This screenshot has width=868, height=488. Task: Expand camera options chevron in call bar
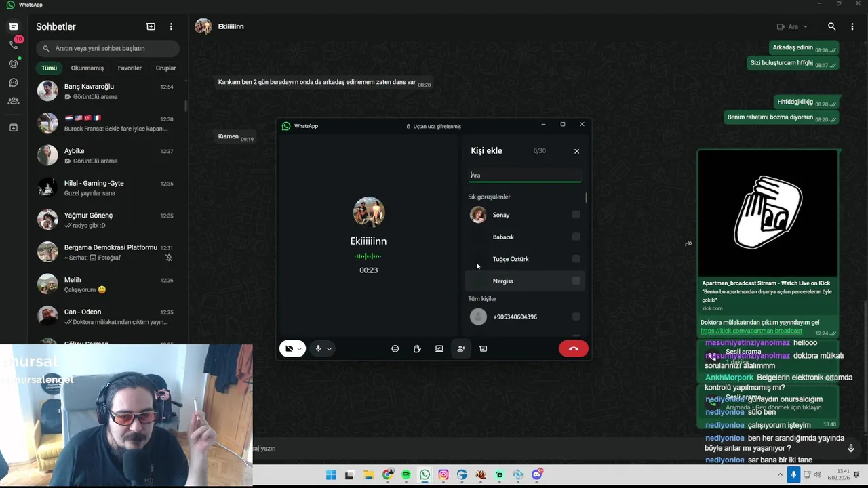pos(299,349)
